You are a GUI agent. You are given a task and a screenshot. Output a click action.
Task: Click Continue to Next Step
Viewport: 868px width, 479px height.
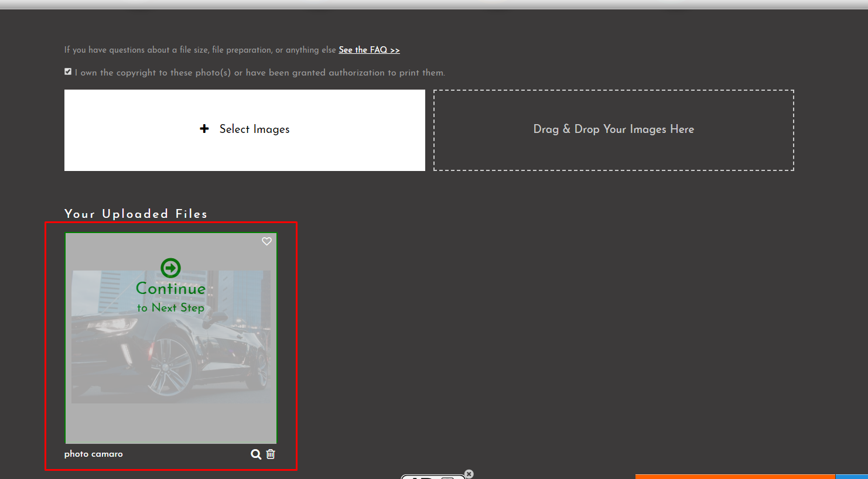170,289
